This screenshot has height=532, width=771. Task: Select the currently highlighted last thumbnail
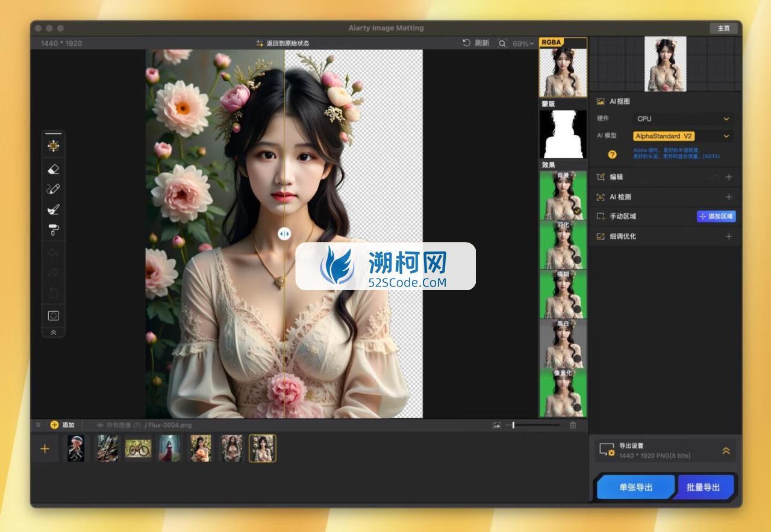click(x=263, y=448)
